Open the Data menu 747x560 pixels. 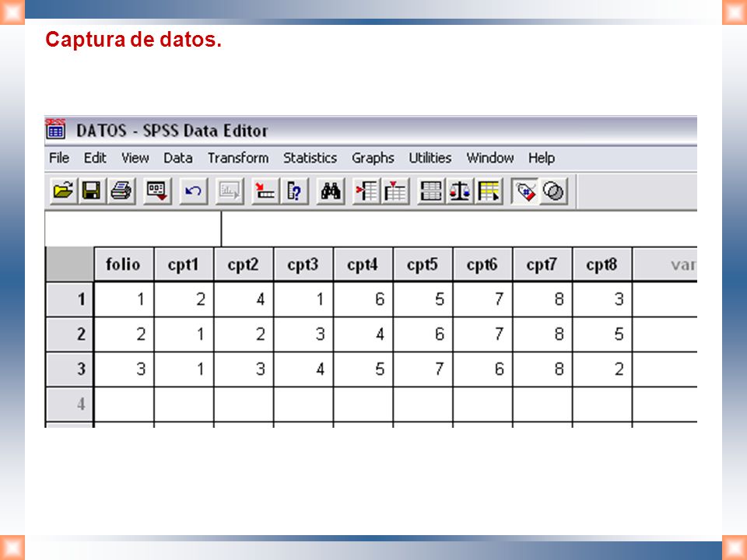coord(177,158)
